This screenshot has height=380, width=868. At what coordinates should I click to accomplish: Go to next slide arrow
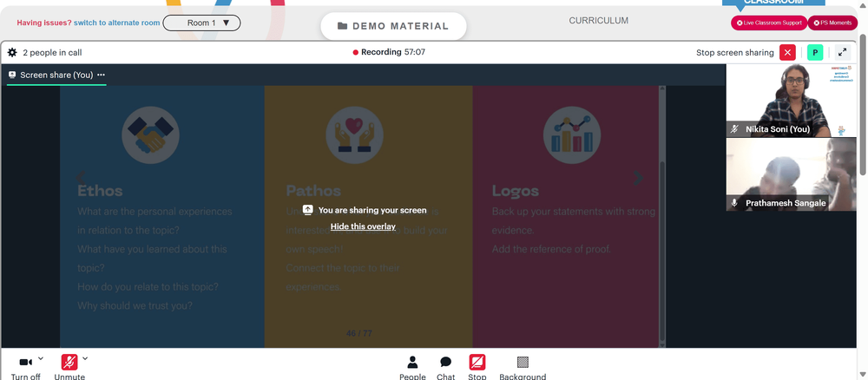point(638,178)
